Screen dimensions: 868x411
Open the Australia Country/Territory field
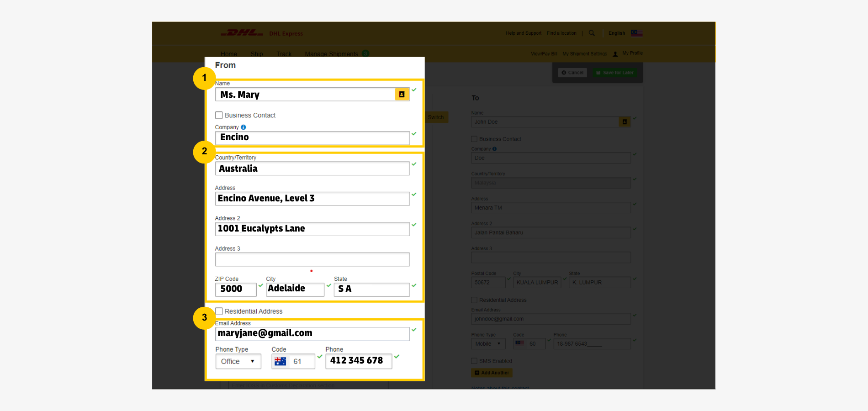(312, 169)
